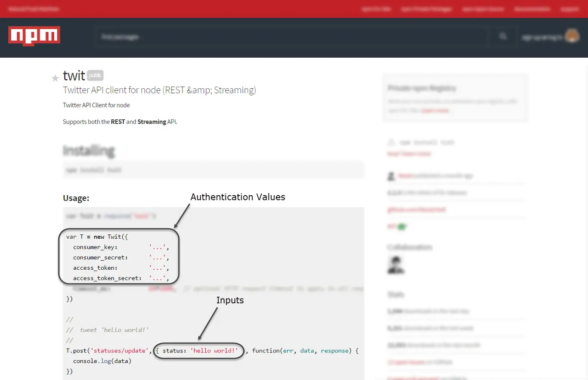Open the github.com repository link
588x380 pixels.
coord(416,209)
